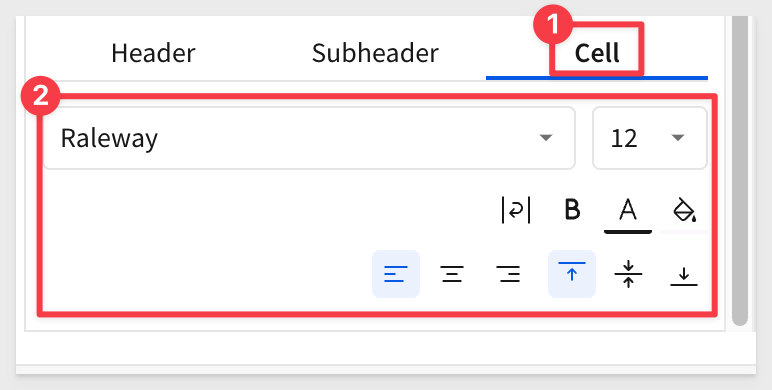Switch to the Subheader tab

tap(375, 53)
